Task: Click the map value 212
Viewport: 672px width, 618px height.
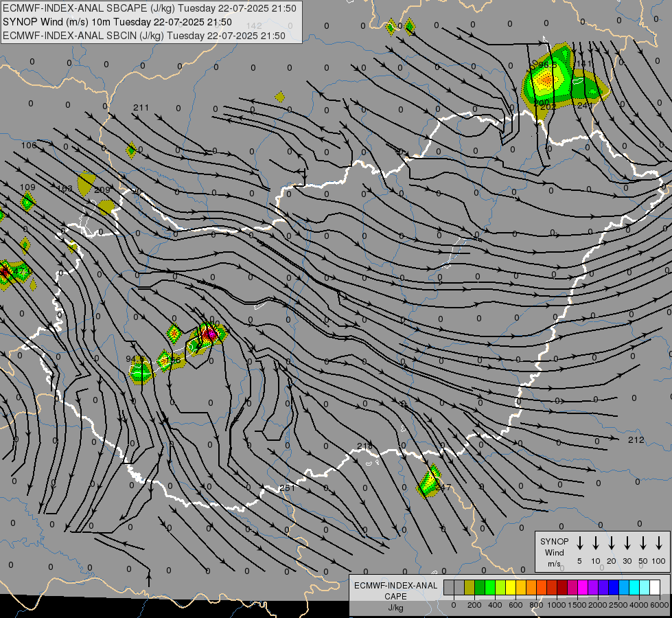Action: pos(636,439)
